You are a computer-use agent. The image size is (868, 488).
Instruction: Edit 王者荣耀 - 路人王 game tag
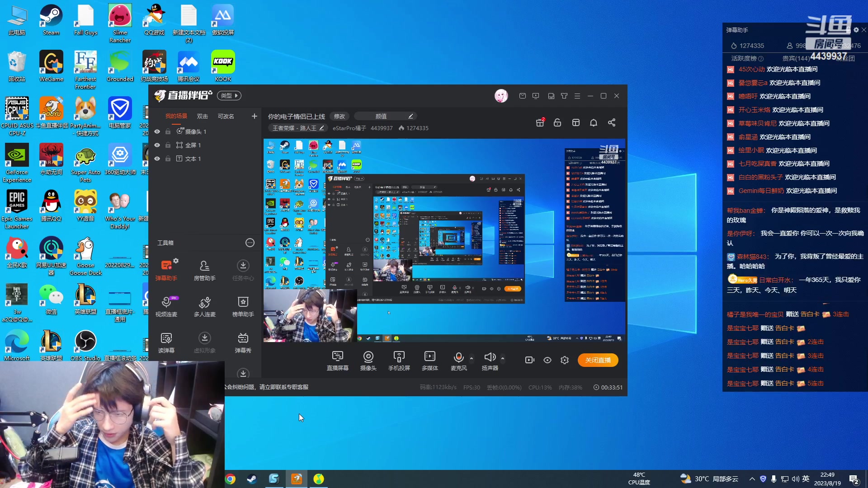(298, 128)
